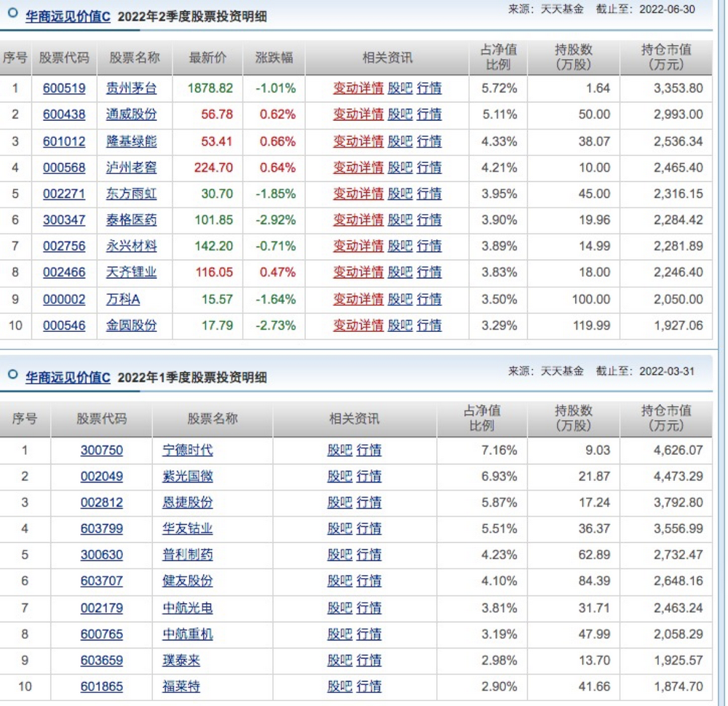Open 股吧 for 宁德时代 row
The width and height of the screenshot is (728, 706).
tap(340, 451)
